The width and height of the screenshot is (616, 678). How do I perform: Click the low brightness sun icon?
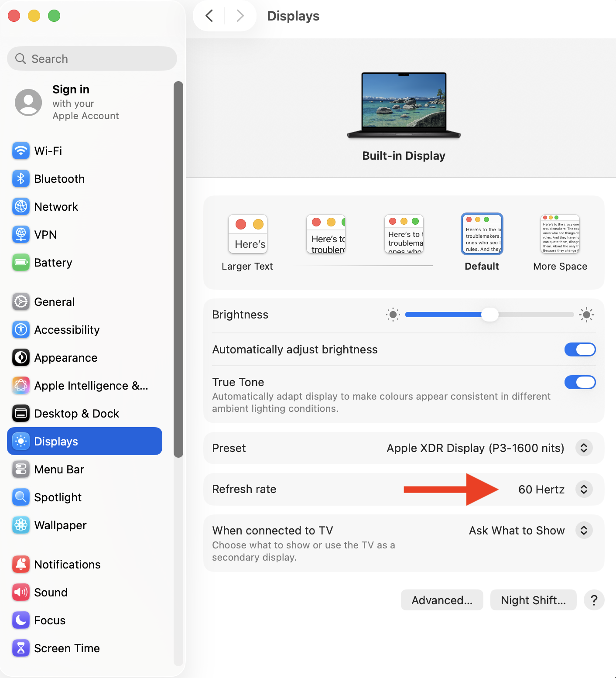393,315
